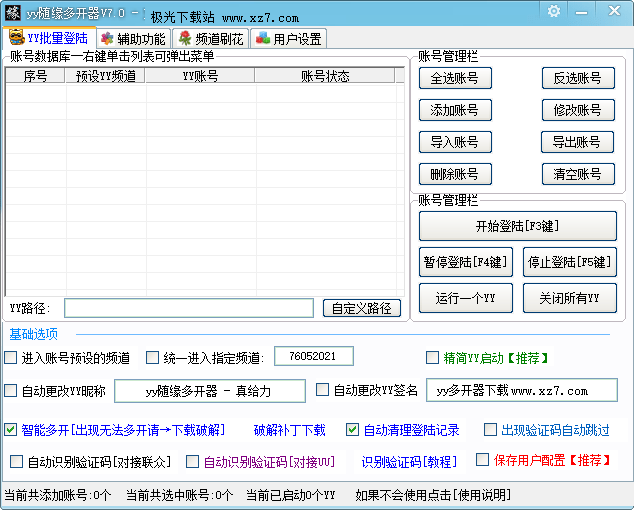Click the rose icon on 频道刷花 tab
This screenshot has height=510, width=634.
[185, 38]
